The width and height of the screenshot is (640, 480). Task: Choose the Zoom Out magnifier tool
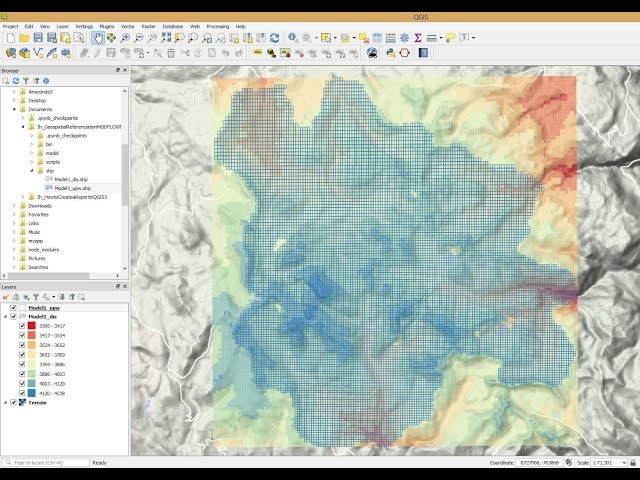point(139,38)
